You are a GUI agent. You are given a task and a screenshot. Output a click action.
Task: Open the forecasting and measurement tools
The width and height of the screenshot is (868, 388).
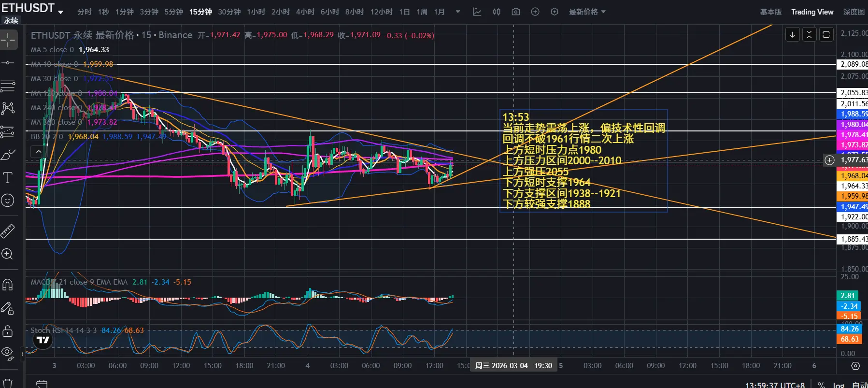coord(8,131)
